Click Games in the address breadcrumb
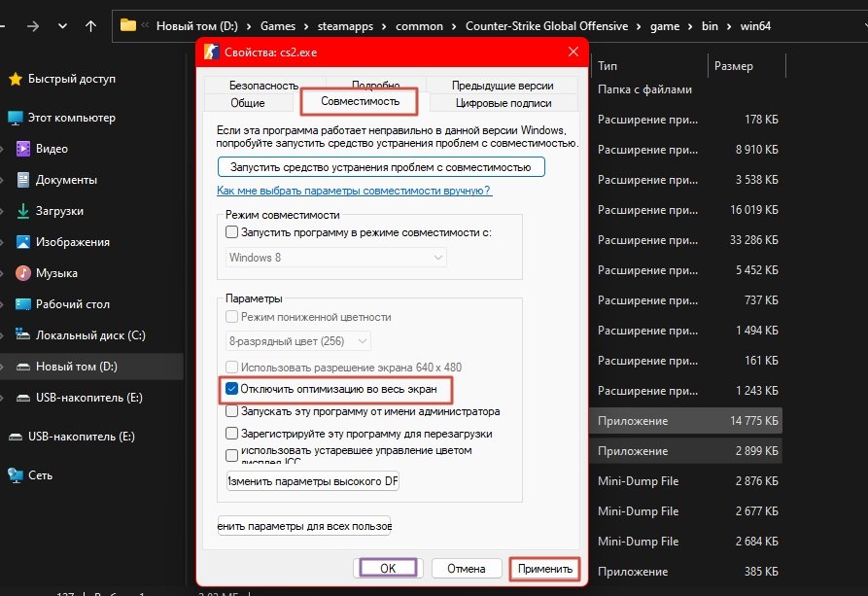This screenshot has height=596, width=868. pyautogui.click(x=278, y=26)
